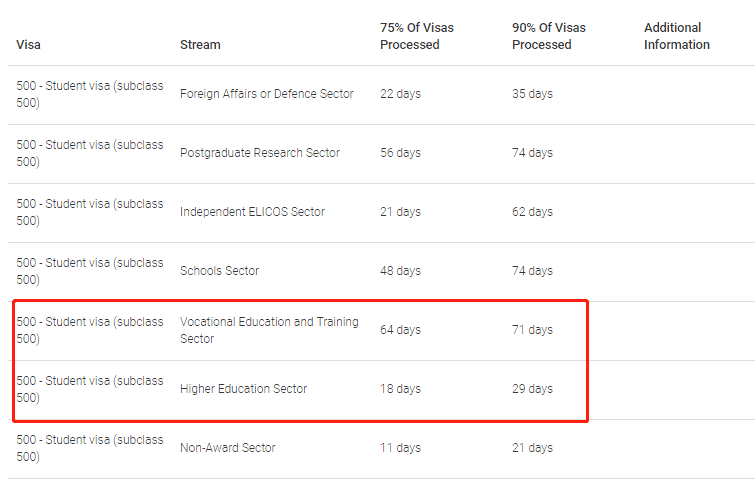Screen dimensions: 755x489
Task: Click the 62 days value
Action: pyautogui.click(x=533, y=212)
